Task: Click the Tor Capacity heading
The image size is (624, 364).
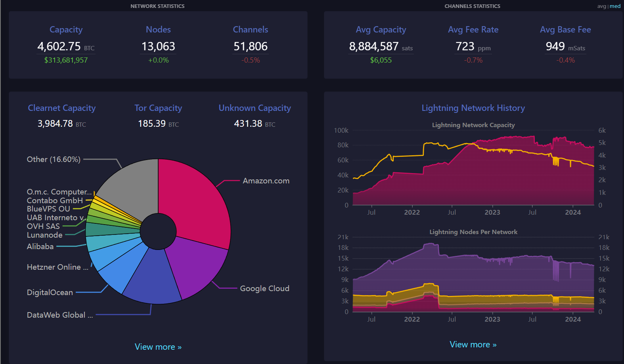Action: tap(158, 108)
